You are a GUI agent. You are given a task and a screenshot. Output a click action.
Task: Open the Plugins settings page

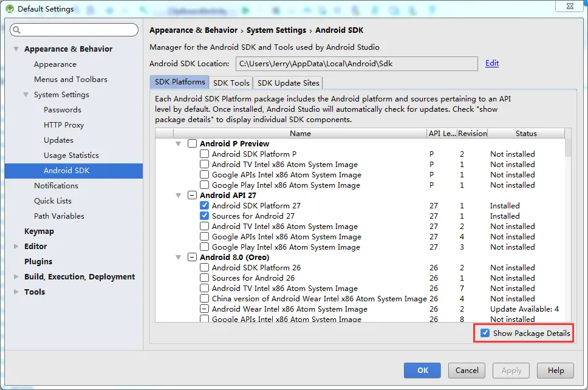38,262
